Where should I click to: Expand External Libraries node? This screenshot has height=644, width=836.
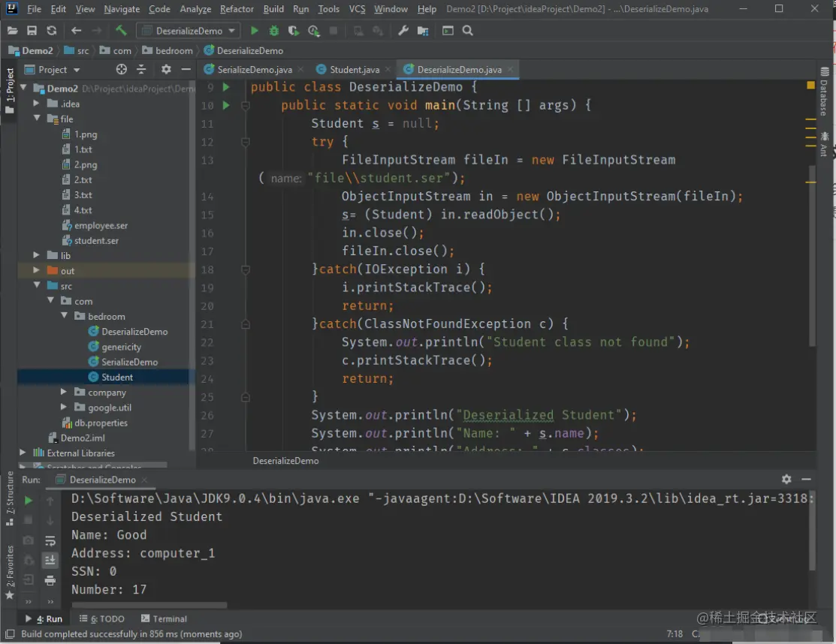tap(23, 453)
